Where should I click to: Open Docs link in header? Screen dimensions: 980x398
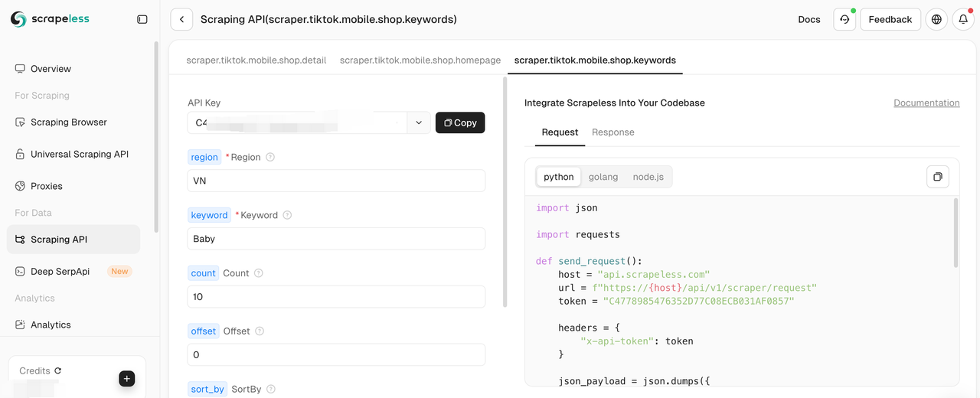pyautogui.click(x=809, y=19)
